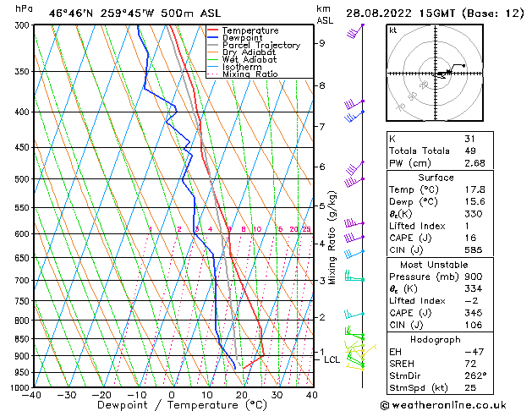
Task: Click the Most Unstable Lifted Index value -2
Action: click(x=471, y=301)
